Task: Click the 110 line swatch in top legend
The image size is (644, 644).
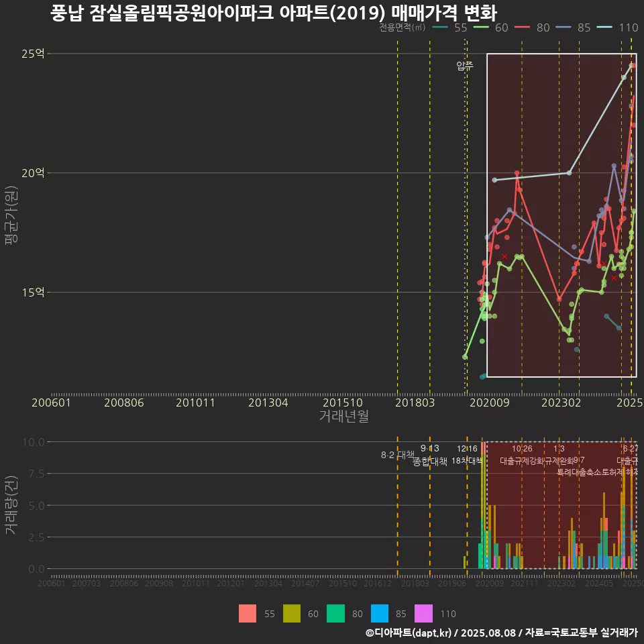Action: pyautogui.click(x=604, y=28)
